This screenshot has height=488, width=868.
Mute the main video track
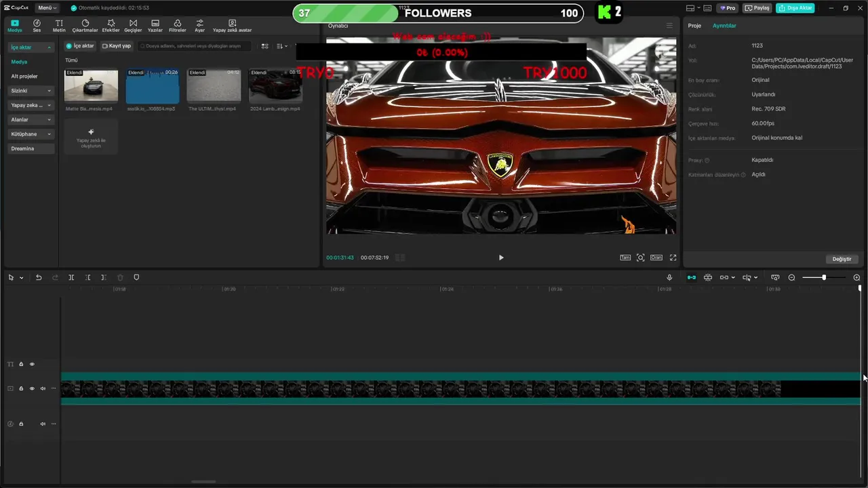(x=43, y=388)
